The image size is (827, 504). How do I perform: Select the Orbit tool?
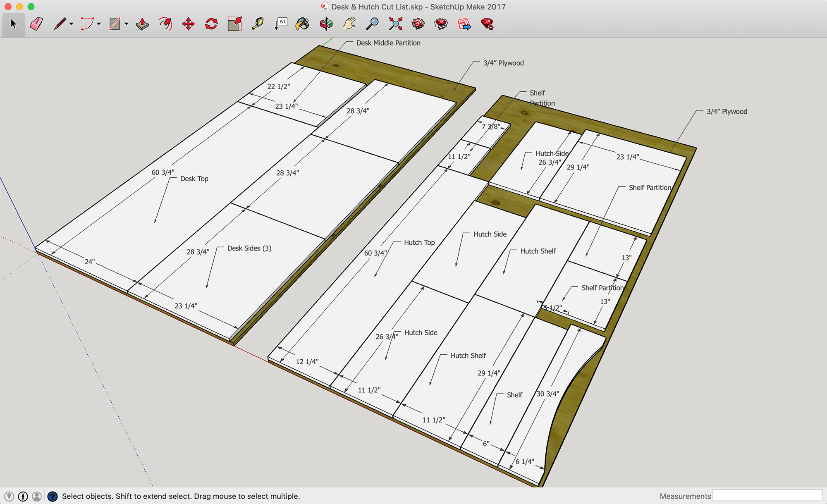pos(326,24)
